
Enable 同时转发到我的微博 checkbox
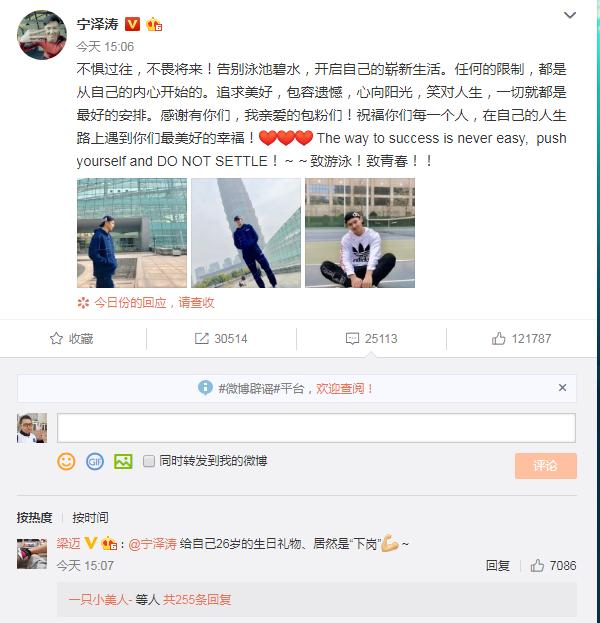pos(149,461)
